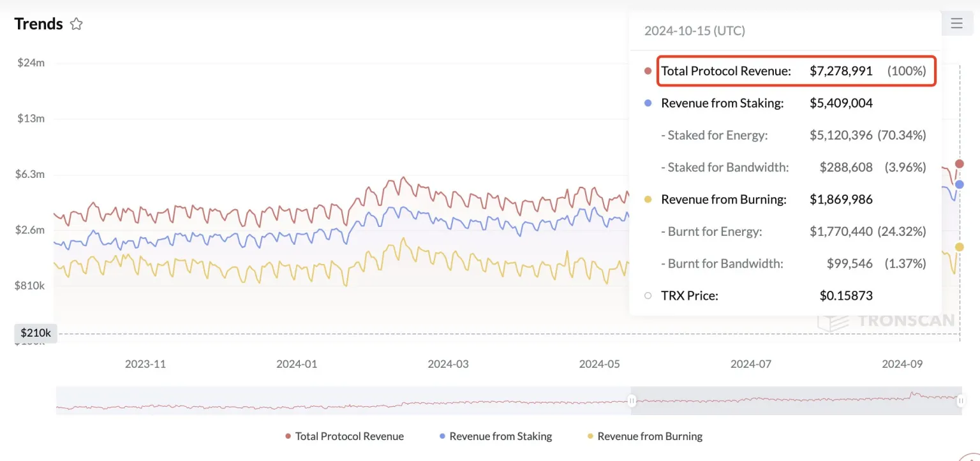The image size is (980, 461).
Task: Click the star icon beside Trends title
Action: pos(76,23)
